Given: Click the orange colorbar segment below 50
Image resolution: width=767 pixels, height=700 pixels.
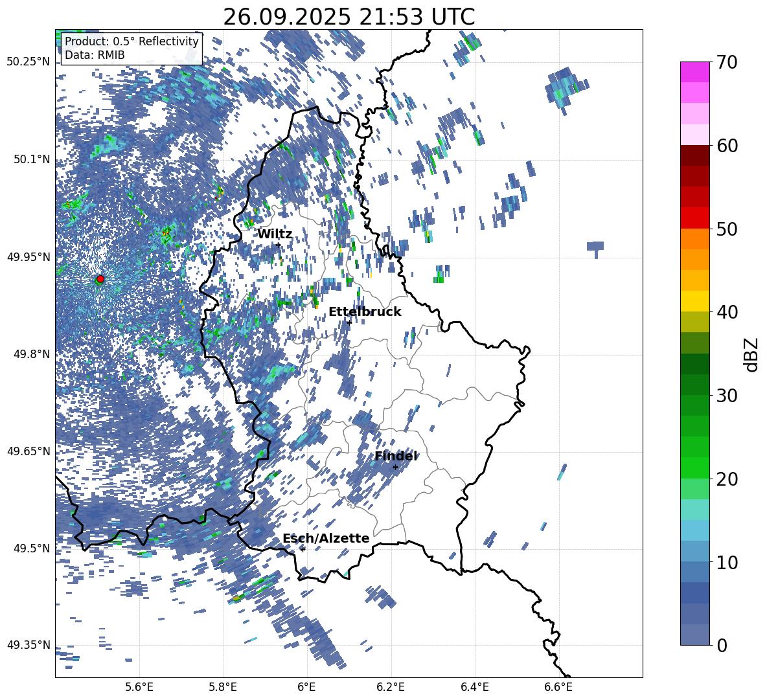Looking at the screenshot, I should (x=694, y=239).
